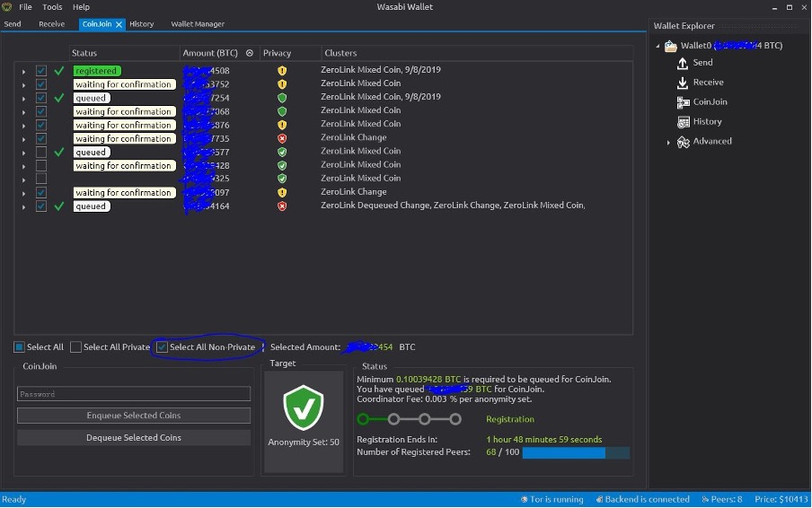Open the Help menu
Screen dimensions: 812x508
81,6
